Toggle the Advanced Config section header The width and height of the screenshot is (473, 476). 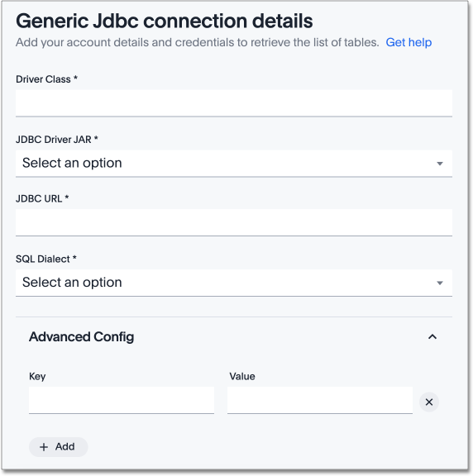point(234,336)
